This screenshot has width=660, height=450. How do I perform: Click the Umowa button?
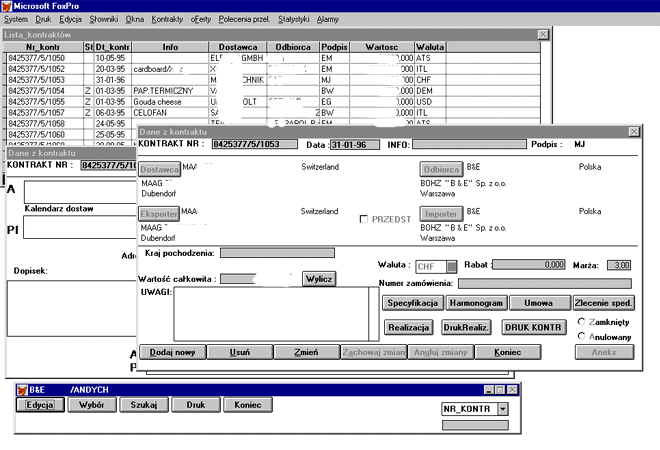pos(538,303)
